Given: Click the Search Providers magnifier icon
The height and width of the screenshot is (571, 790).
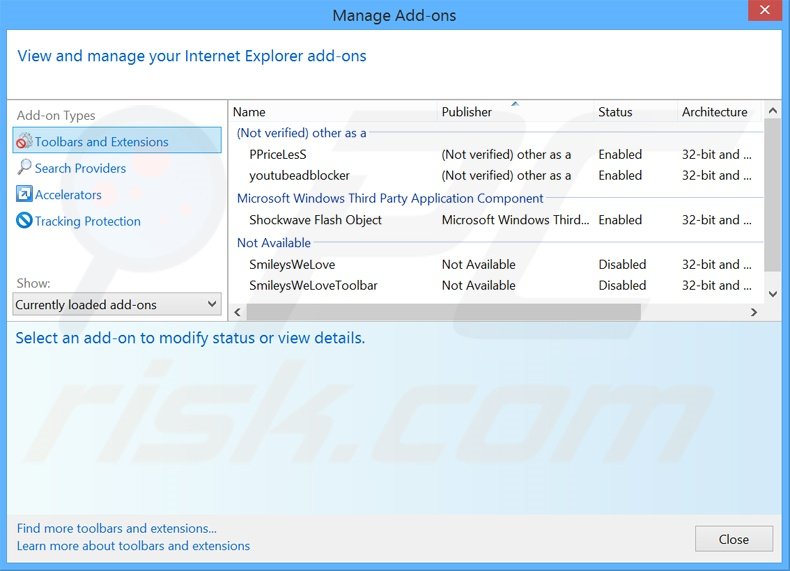Looking at the screenshot, I should pyautogui.click(x=24, y=167).
